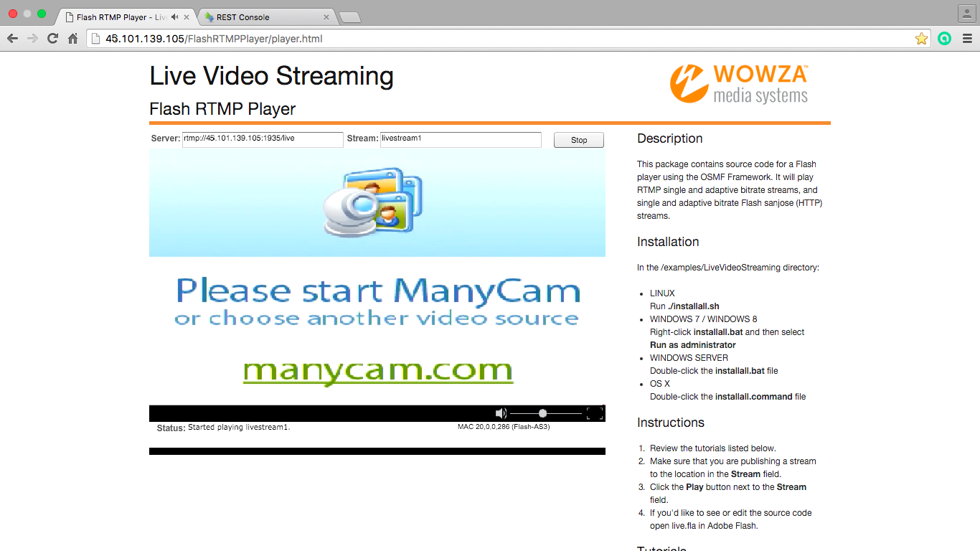980x551 pixels.
Task: Close the REST Console tab
Action: pyautogui.click(x=326, y=17)
